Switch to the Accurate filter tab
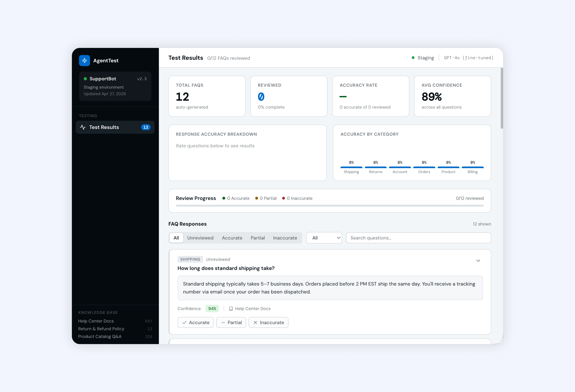 coord(232,238)
